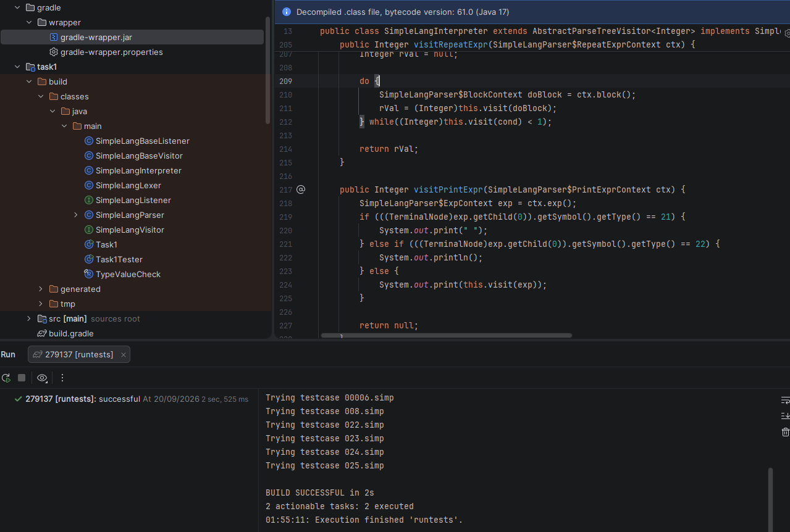Rerun the runtests Gradle task
Viewport: 790px width, 532px height.
coord(6,378)
